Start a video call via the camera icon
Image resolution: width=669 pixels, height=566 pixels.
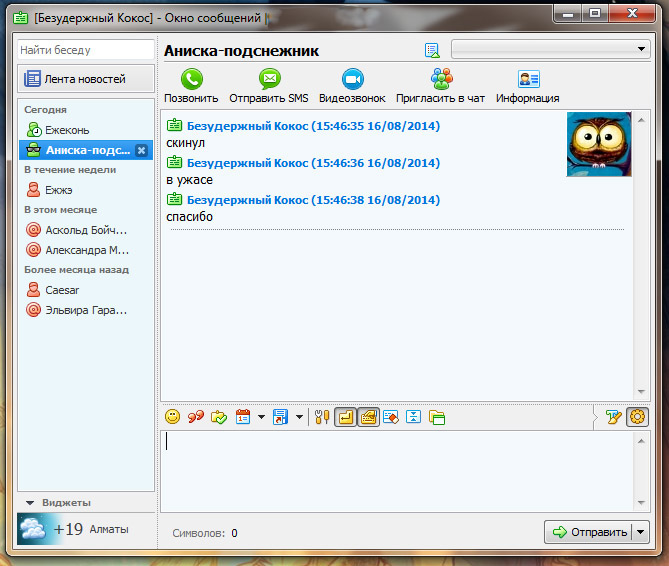[352, 79]
